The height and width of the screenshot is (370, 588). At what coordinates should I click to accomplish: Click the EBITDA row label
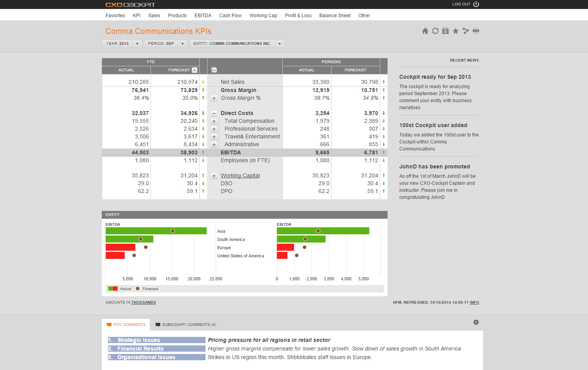[x=231, y=152]
